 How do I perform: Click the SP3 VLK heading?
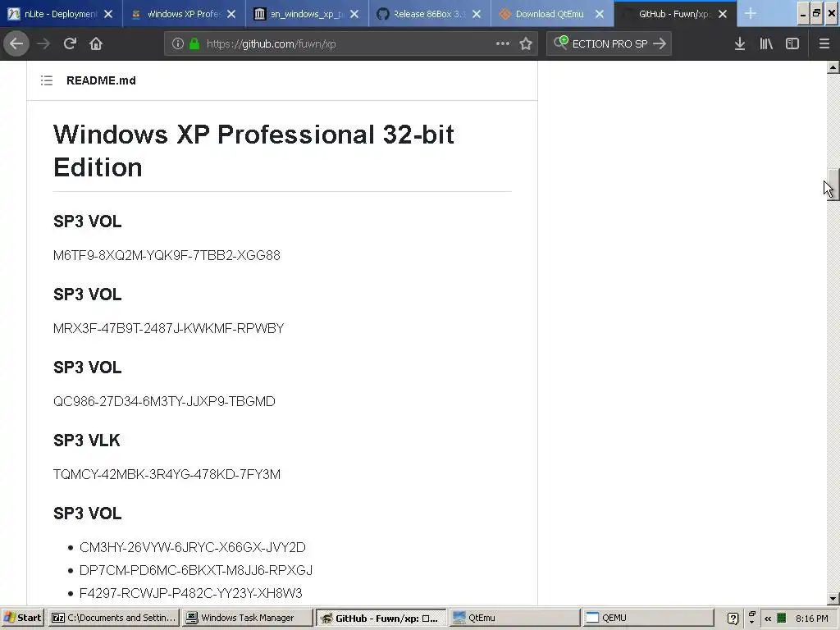[87, 441]
